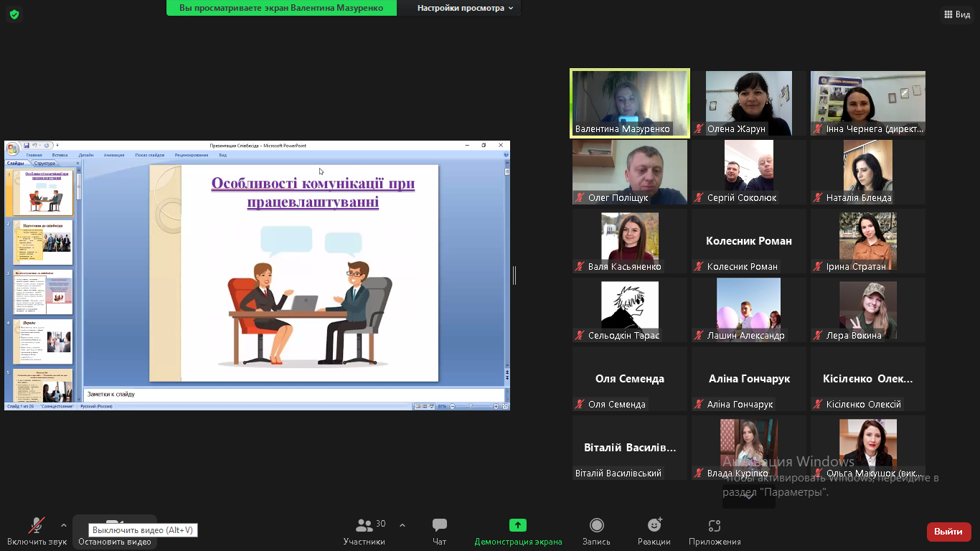Open the Вид layout menu in the top-right corner

(957, 14)
